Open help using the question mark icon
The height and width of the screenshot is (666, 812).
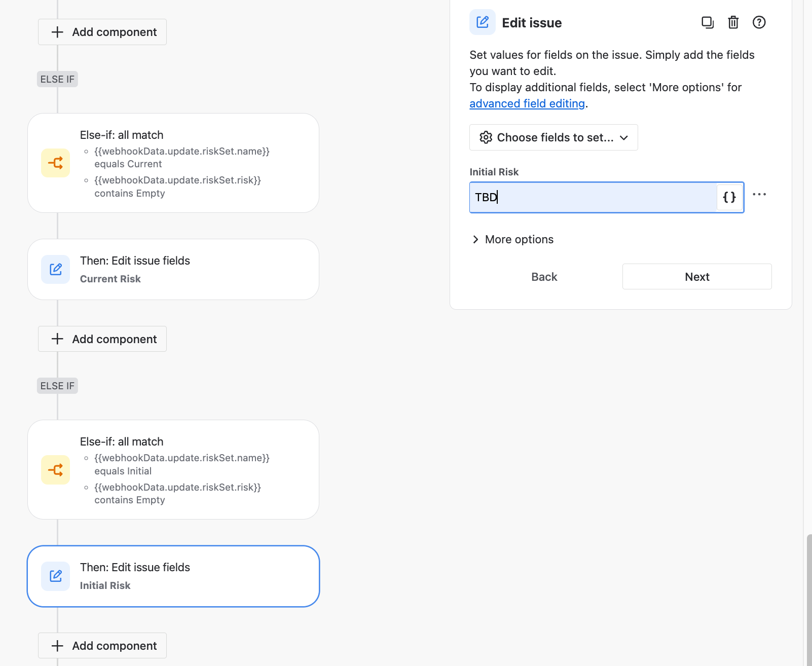pos(759,22)
